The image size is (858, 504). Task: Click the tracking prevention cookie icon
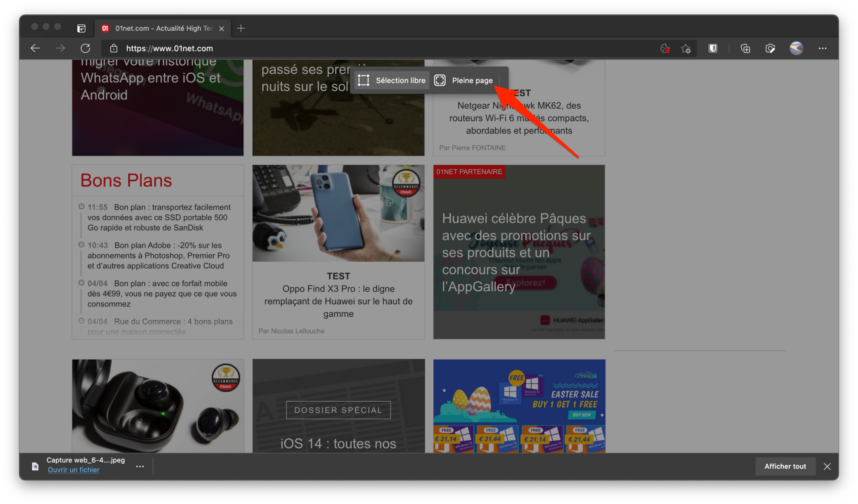click(x=665, y=48)
